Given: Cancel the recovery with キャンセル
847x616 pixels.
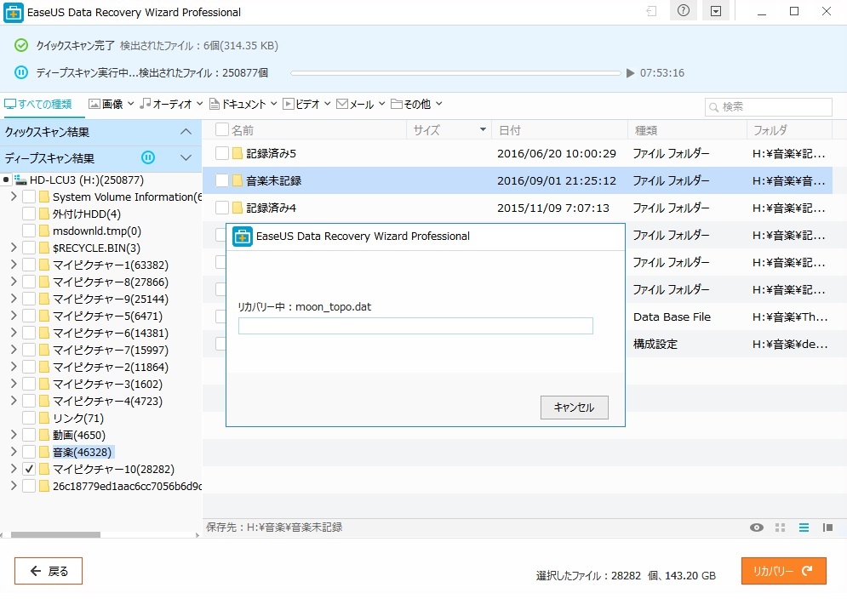Looking at the screenshot, I should 575,407.
